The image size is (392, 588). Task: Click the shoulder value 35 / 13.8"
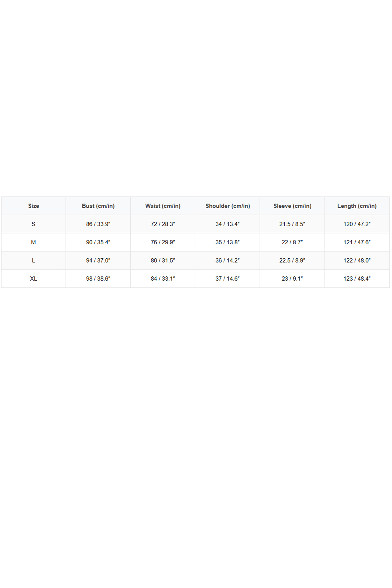[x=228, y=242]
